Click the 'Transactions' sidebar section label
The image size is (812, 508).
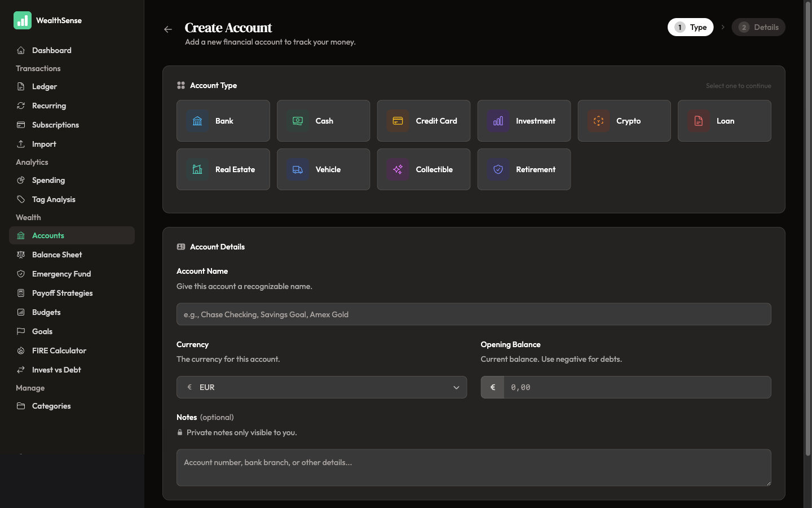38,68
